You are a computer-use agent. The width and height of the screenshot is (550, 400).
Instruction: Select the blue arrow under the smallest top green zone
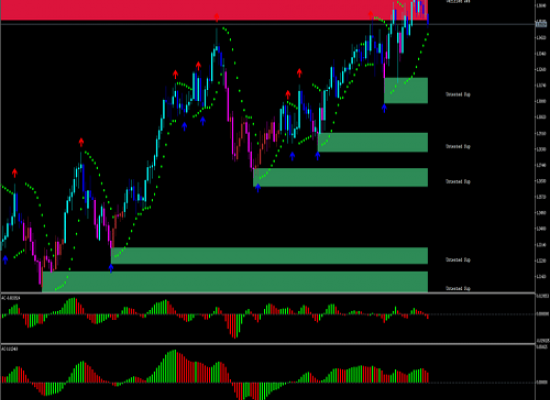click(384, 108)
